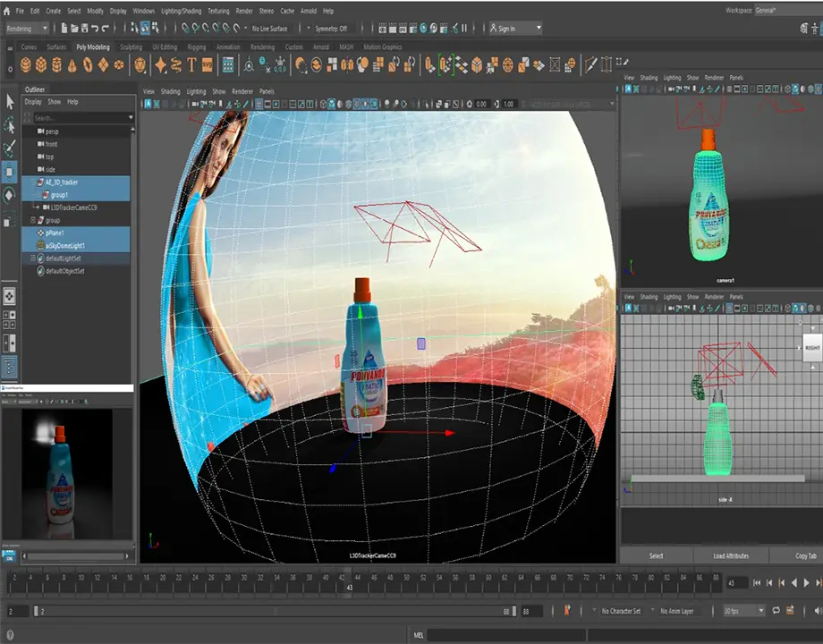Screen dimensions: 823x644
Task: Click the Polygon Cone shelf icon
Action: [x=72, y=65]
